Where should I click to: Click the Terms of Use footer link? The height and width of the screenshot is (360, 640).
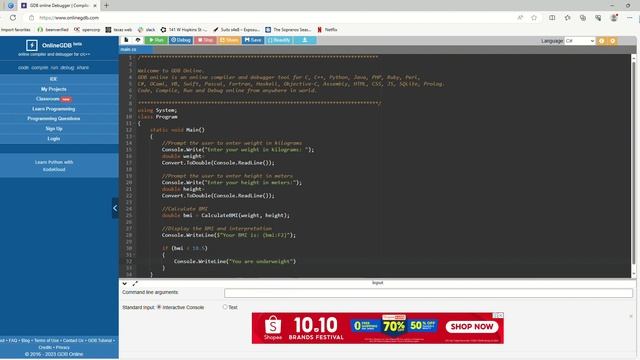tap(46, 340)
